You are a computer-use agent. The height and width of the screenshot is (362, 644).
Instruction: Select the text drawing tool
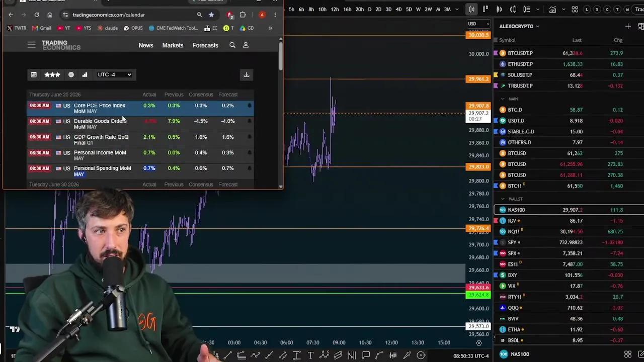(x=310, y=355)
